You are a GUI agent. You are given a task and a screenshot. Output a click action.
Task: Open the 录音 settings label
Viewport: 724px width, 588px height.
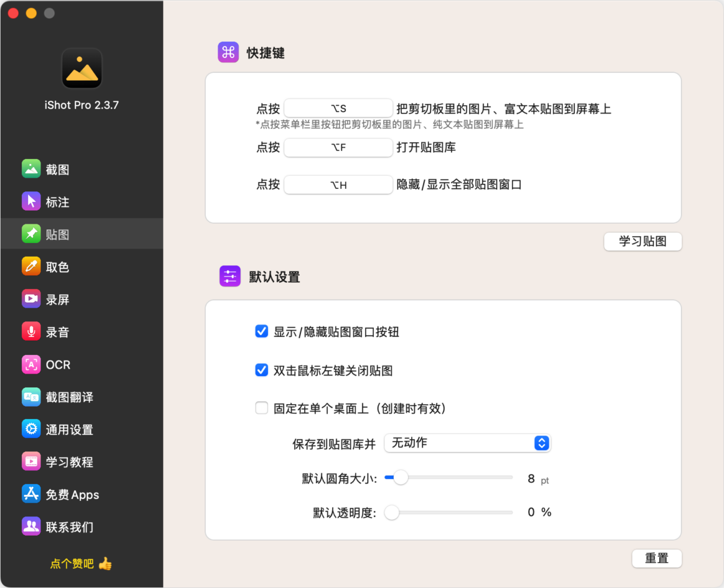click(x=57, y=333)
